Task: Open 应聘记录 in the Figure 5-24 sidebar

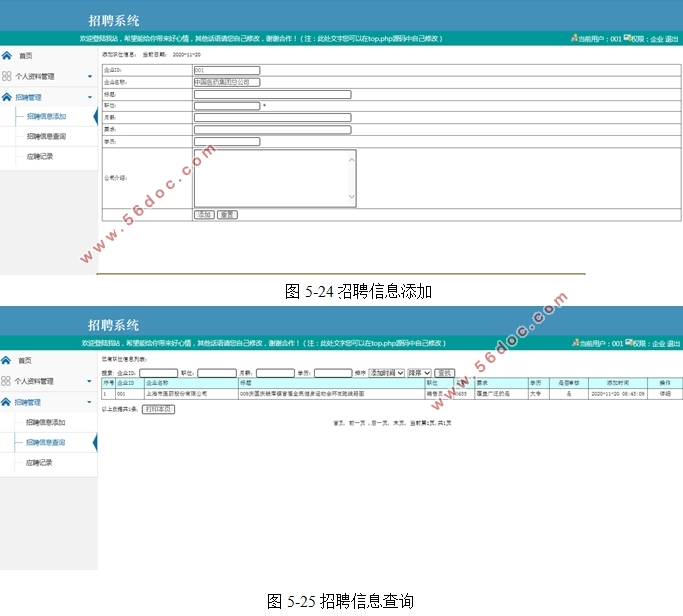Action: [40, 156]
